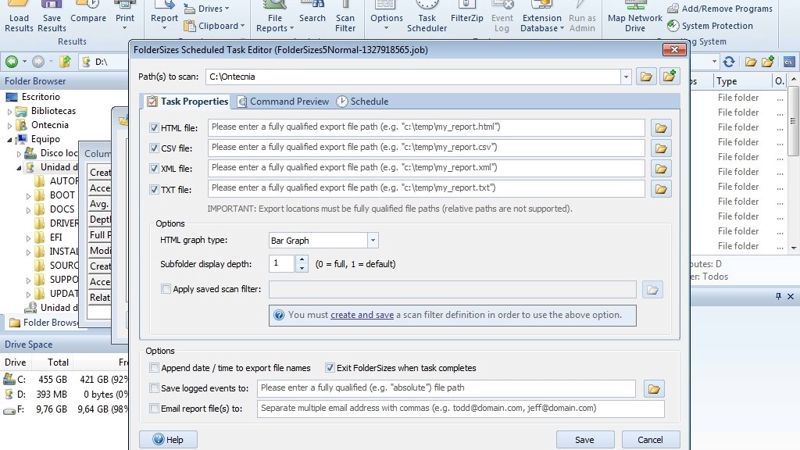This screenshot has height=450, width=800.
Task: Uncheck the XML file checkbox
Action: coord(154,168)
